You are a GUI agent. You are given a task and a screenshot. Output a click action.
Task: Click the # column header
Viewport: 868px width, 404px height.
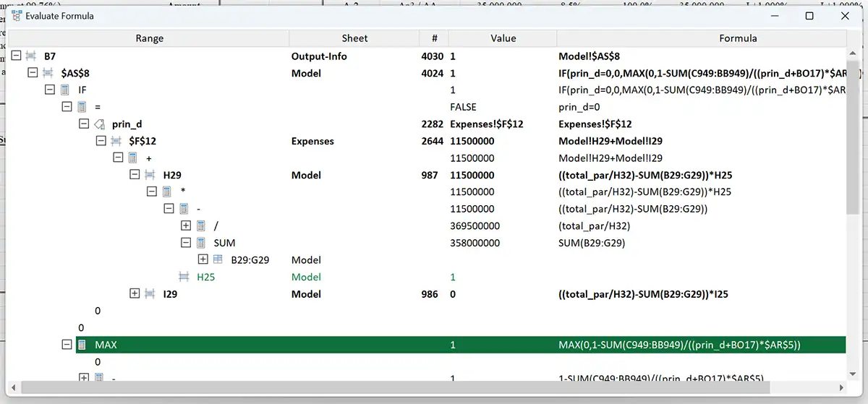click(x=434, y=38)
